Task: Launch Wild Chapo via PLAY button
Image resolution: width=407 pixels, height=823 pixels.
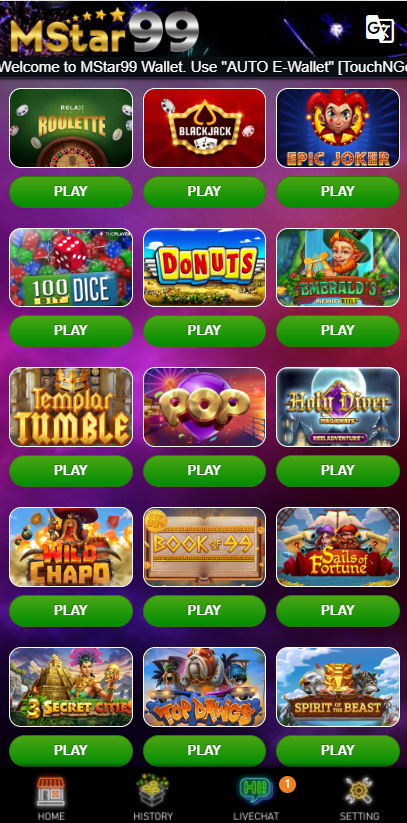Action: pyautogui.click(x=71, y=610)
